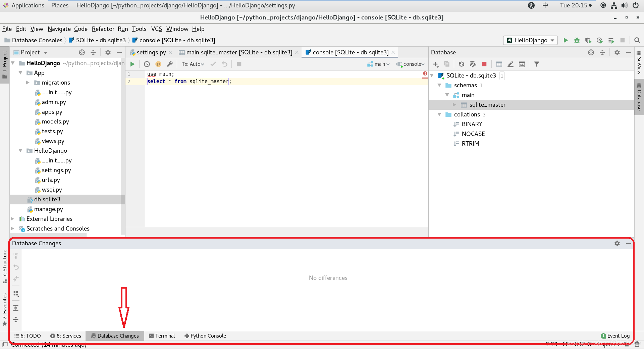Viewport: 644px width, 349px height.
Task: Debug HelloDjango with the bug icon
Action: point(577,40)
